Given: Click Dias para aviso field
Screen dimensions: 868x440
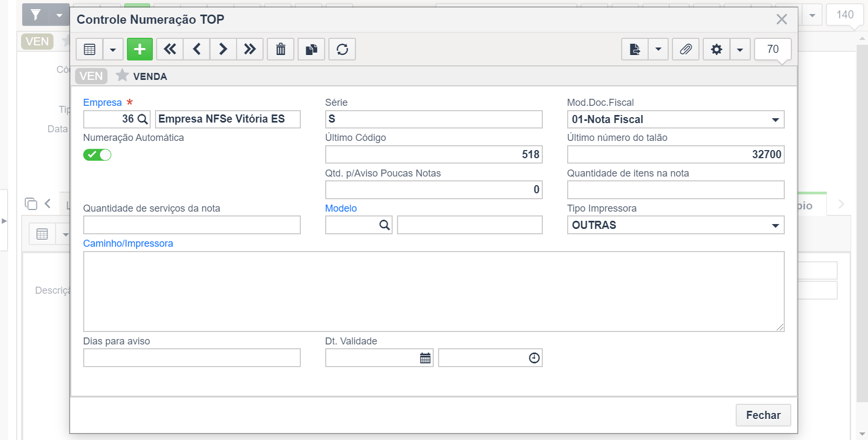Looking at the screenshot, I should [192, 358].
